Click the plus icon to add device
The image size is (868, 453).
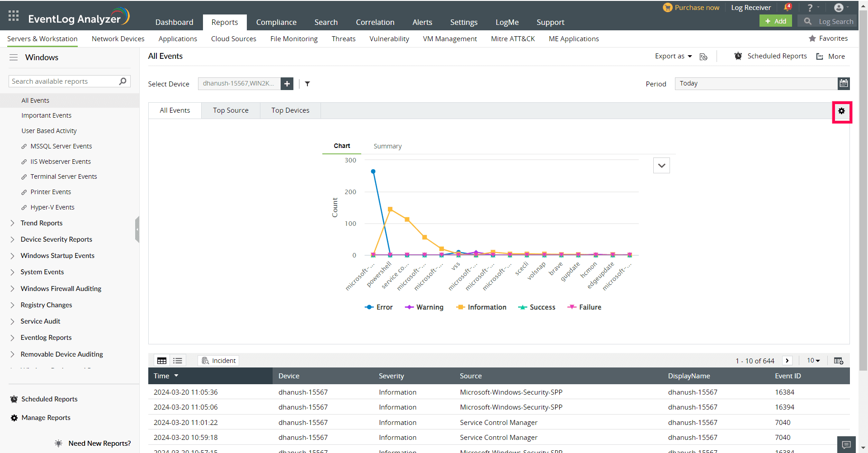(x=287, y=84)
